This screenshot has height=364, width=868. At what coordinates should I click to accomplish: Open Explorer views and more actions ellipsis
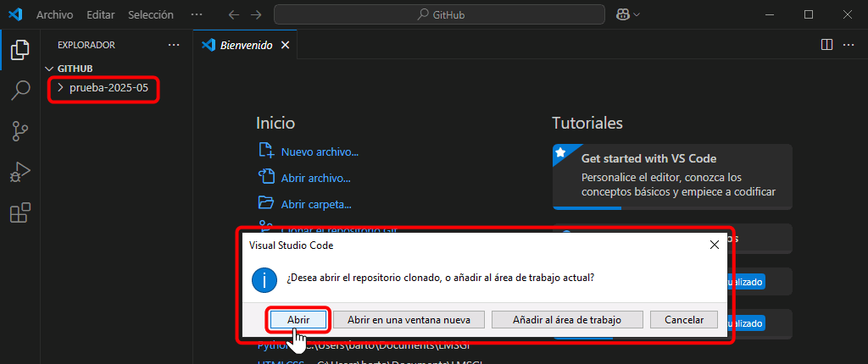(x=174, y=45)
